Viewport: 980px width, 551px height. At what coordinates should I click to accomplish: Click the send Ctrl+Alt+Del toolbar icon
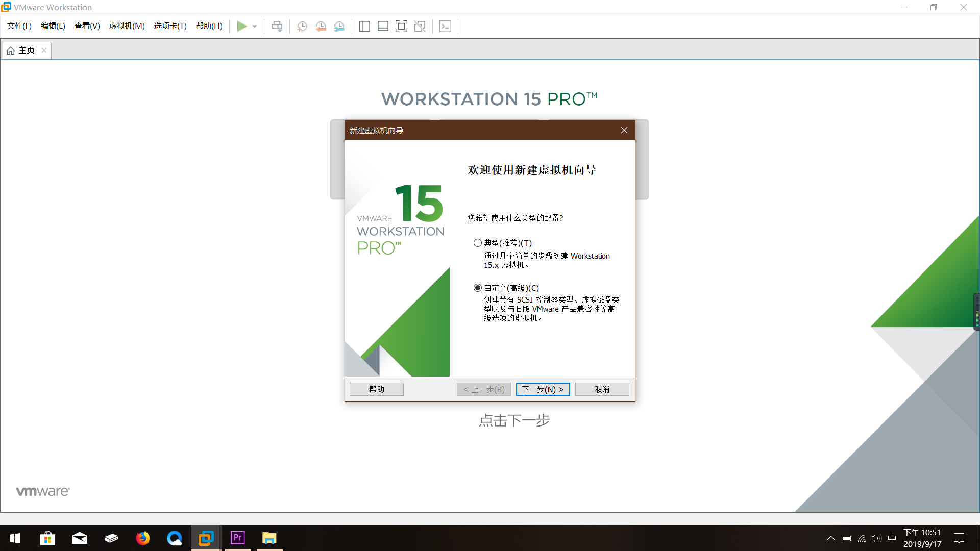(x=277, y=26)
